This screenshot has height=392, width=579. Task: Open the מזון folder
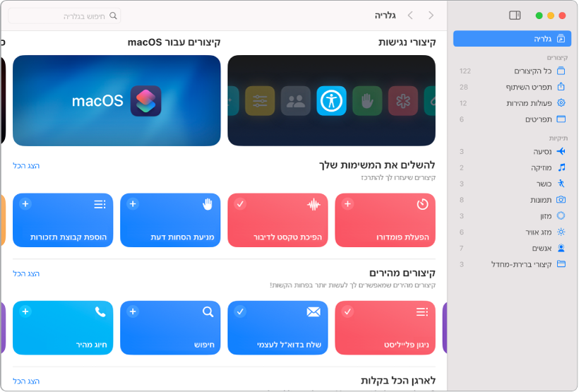(x=512, y=215)
